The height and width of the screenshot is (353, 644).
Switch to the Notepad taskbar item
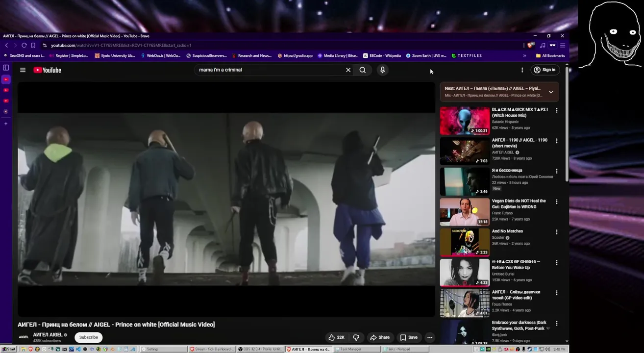(406, 349)
